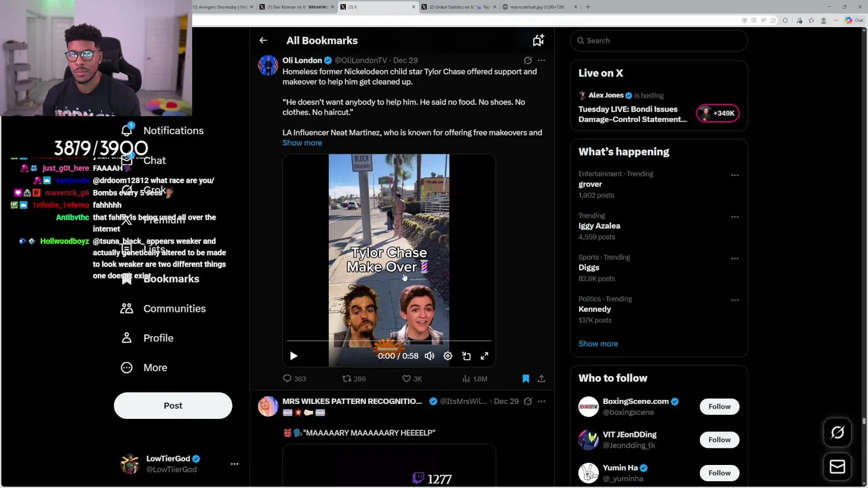Go back using the All Bookmarks arrow
Image resolution: width=868 pixels, height=488 pixels.
[263, 41]
